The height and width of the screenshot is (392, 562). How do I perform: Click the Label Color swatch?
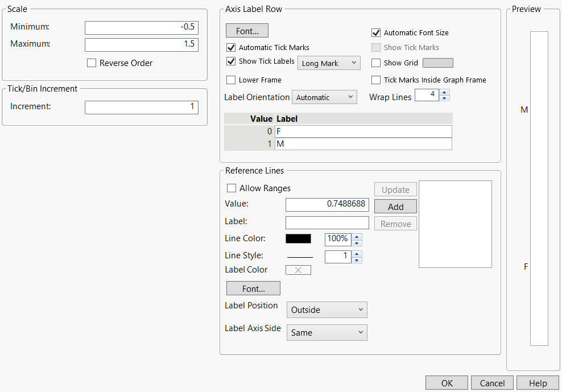pyautogui.click(x=298, y=270)
